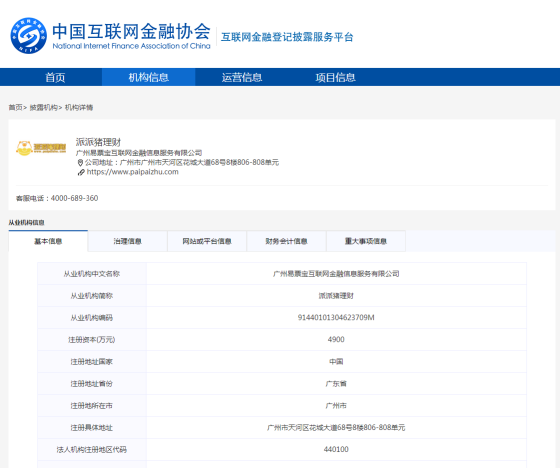This screenshot has height=468, width=560.
Task: Click the 注册地所在市 label cell
Action: [92, 406]
